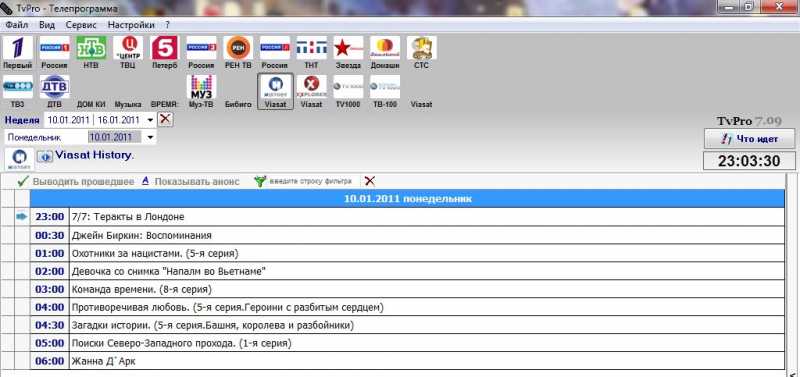Toggle the Viasat History info icon
Screen dimensions: 800x377
(x=45, y=157)
